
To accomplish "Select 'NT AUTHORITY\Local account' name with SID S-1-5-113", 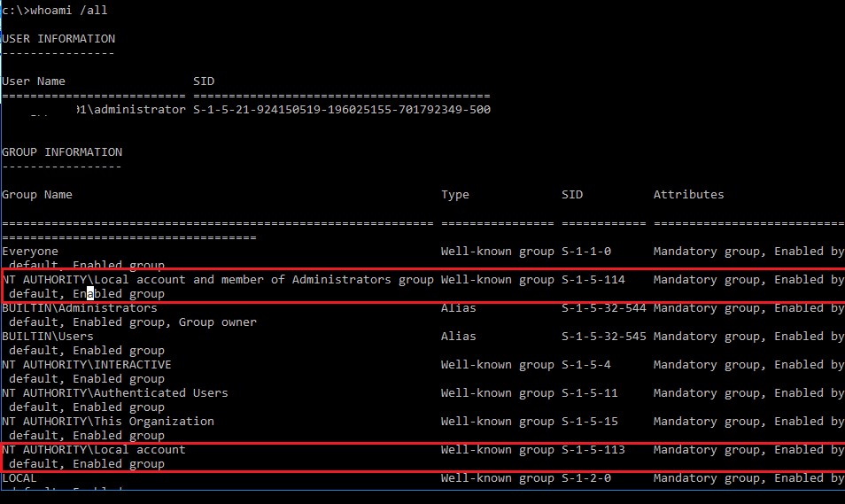I will tap(94, 450).
